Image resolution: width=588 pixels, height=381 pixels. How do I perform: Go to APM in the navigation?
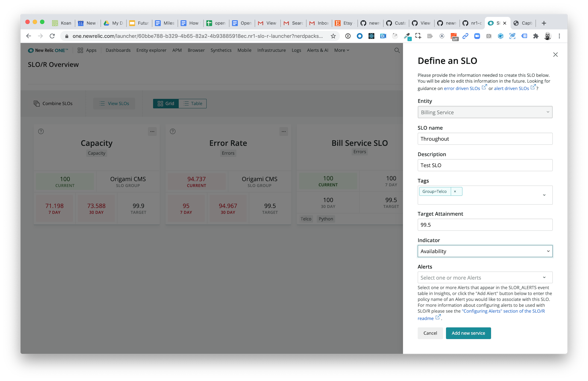coord(177,50)
